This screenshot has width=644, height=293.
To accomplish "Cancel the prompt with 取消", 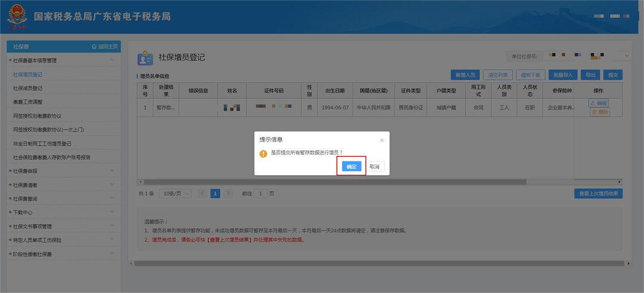I will [x=374, y=166].
